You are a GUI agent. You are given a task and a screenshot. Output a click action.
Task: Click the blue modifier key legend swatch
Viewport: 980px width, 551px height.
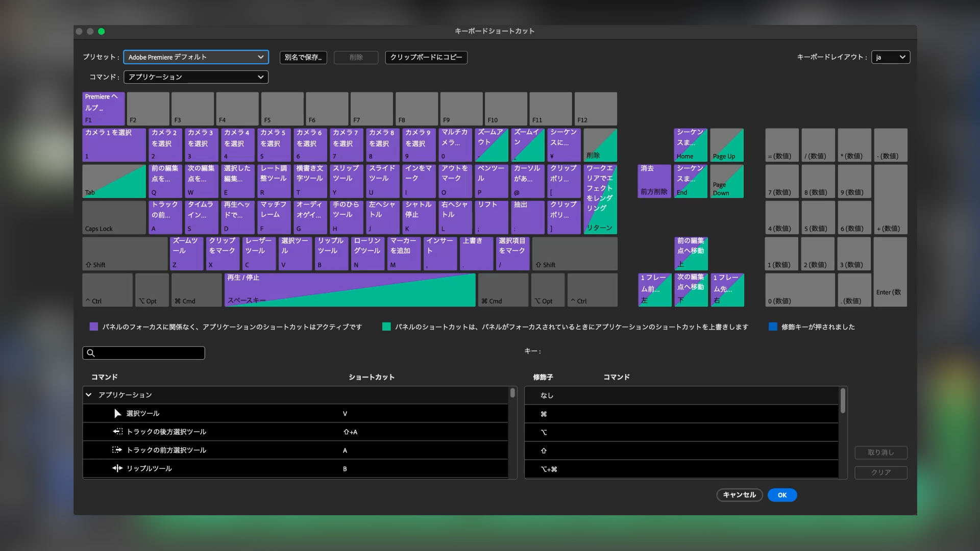click(x=773, y=327)
